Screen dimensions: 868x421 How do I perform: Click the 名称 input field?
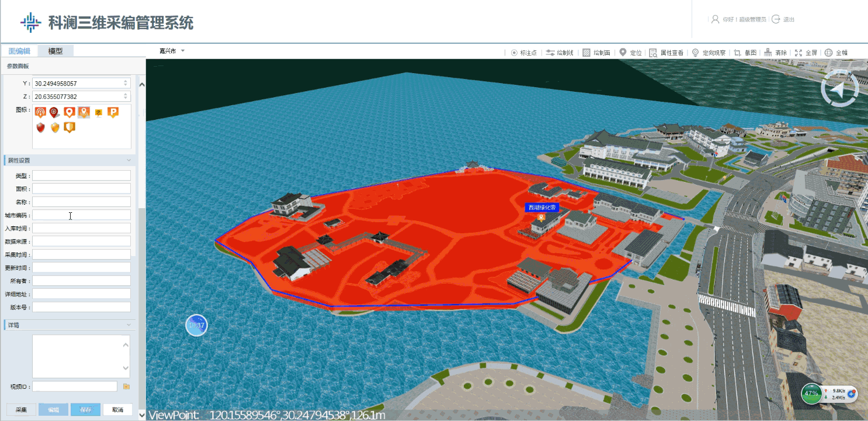pyautogui.click(x=81, y=202)
